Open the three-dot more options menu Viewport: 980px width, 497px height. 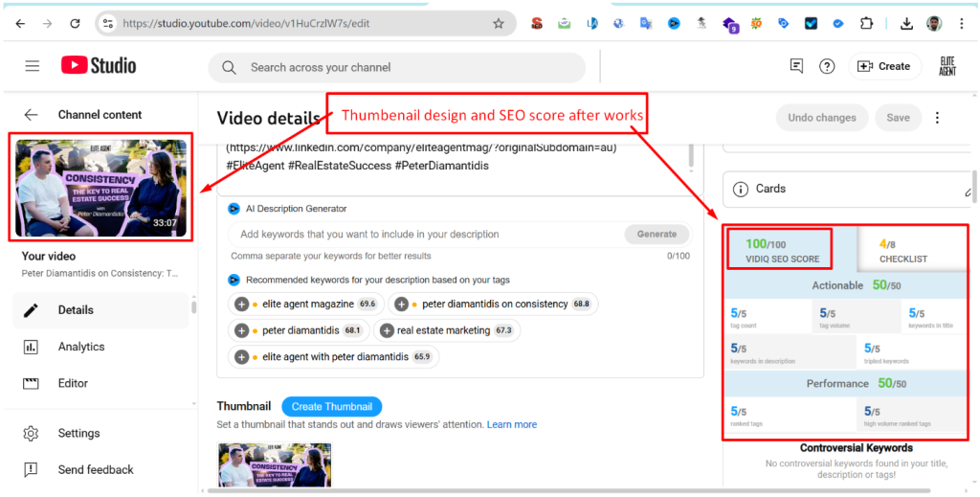[937, 118]
